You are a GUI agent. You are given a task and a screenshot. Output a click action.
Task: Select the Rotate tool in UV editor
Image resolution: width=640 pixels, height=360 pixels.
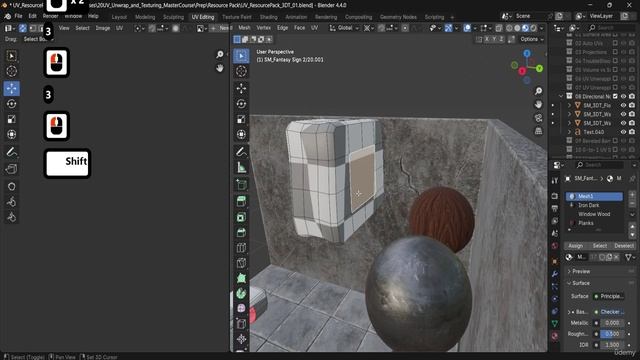[x=11, y=104]
